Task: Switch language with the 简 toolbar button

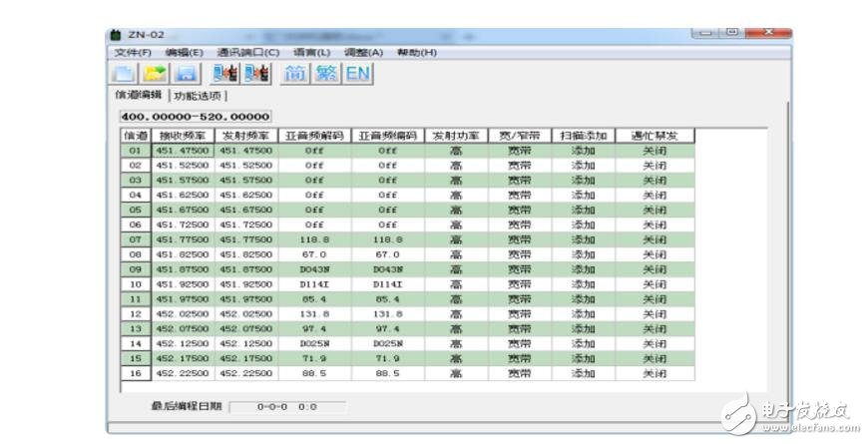Action: click(296, 73)
